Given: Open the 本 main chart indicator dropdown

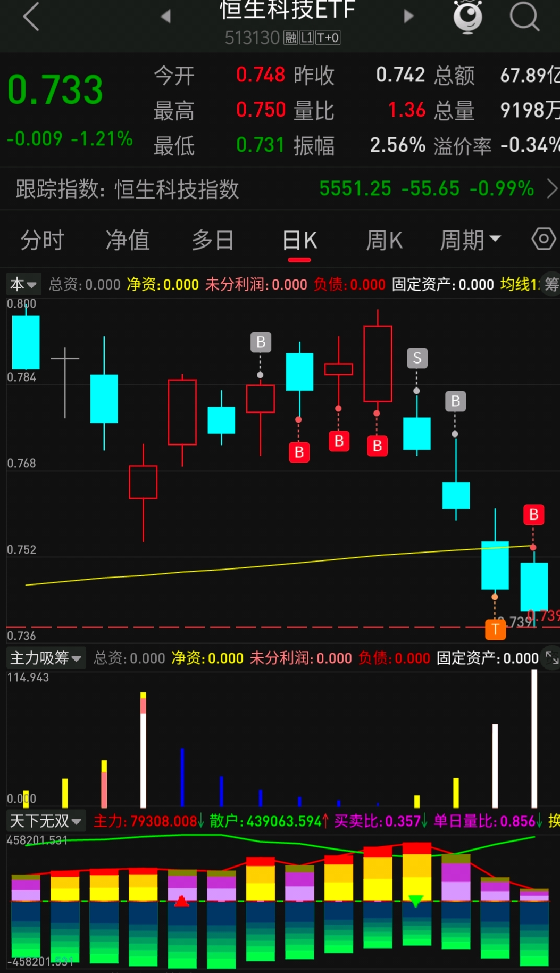Looking at the screenshot, I should pyautogui.click(x=23, y=285).
